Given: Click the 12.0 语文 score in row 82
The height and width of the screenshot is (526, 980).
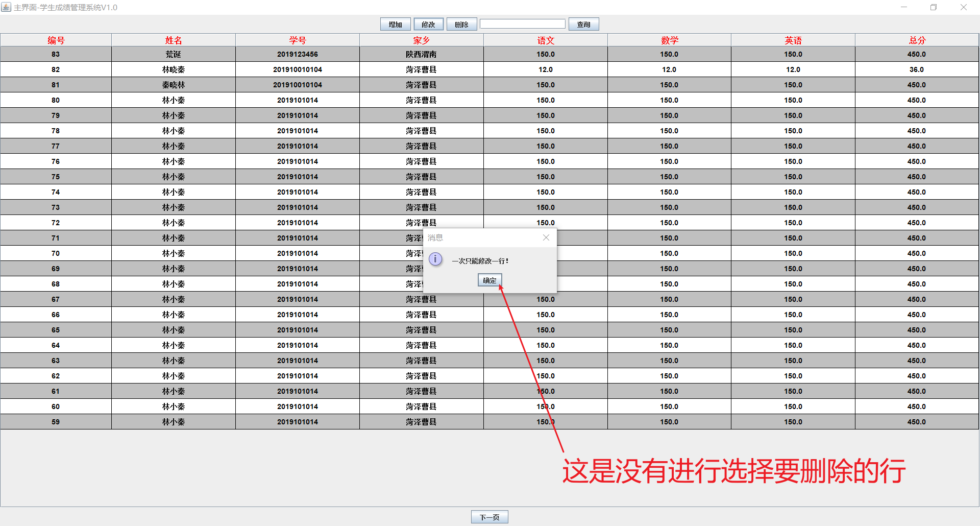Looking at the screenshot, I should tap(546, 69).
